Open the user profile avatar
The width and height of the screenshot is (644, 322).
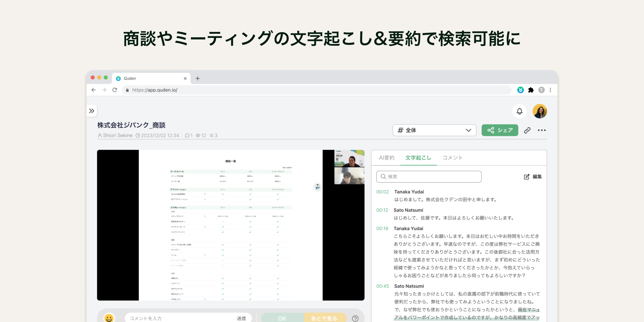point(540,111)
